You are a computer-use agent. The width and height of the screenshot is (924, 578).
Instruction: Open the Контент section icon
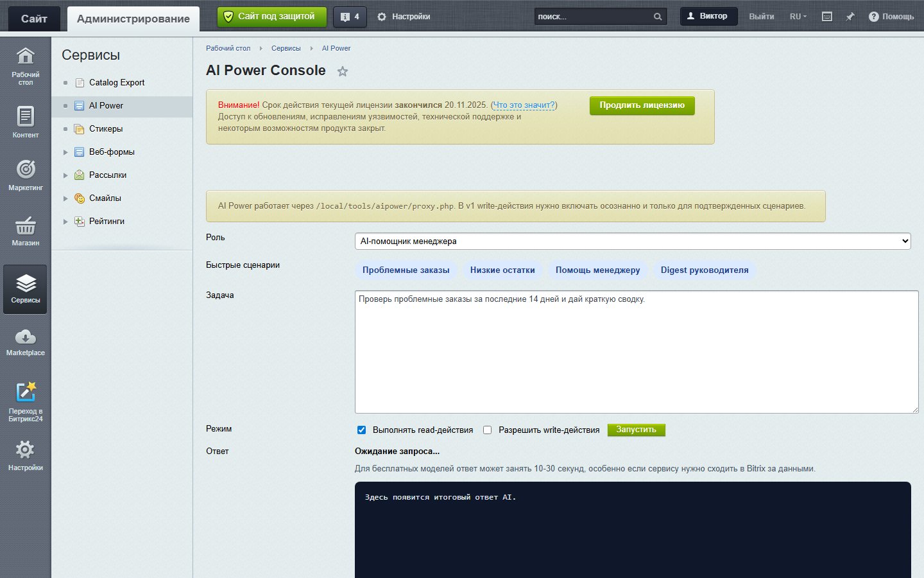click(26, 116)
